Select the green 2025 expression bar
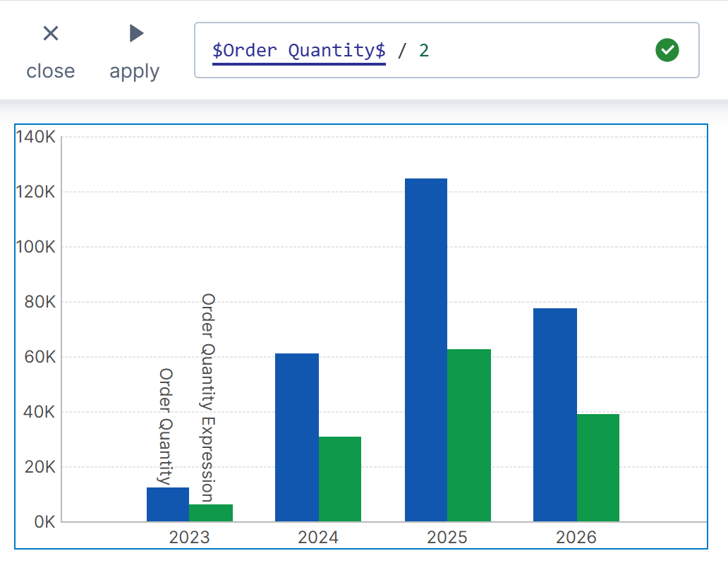Viewport: 728px width, 570px height. click(x=469, y=435)
